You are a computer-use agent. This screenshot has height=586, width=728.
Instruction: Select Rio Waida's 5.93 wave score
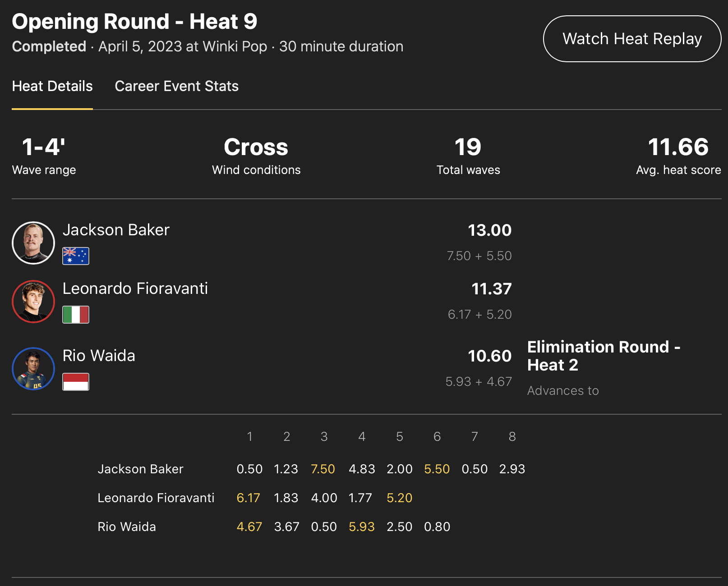point(362,527)
